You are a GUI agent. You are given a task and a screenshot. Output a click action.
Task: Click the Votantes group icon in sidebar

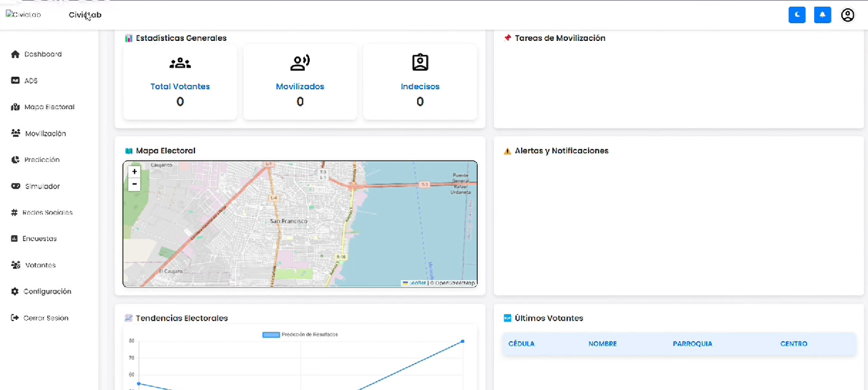16,265
